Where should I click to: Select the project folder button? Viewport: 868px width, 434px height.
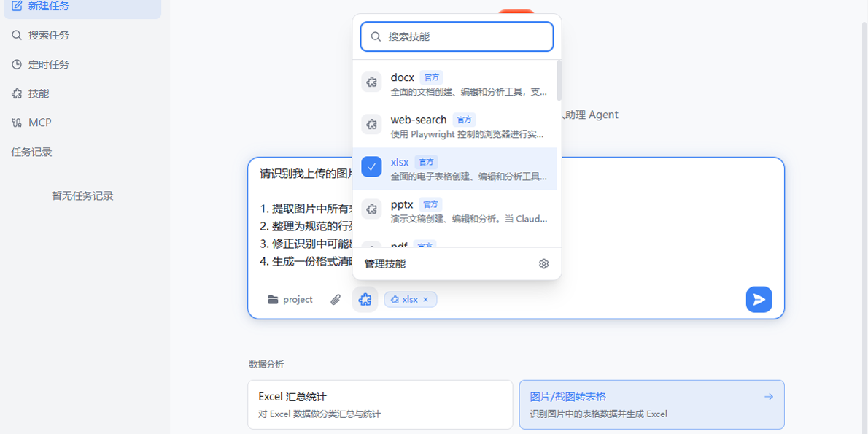pos(290,300)
